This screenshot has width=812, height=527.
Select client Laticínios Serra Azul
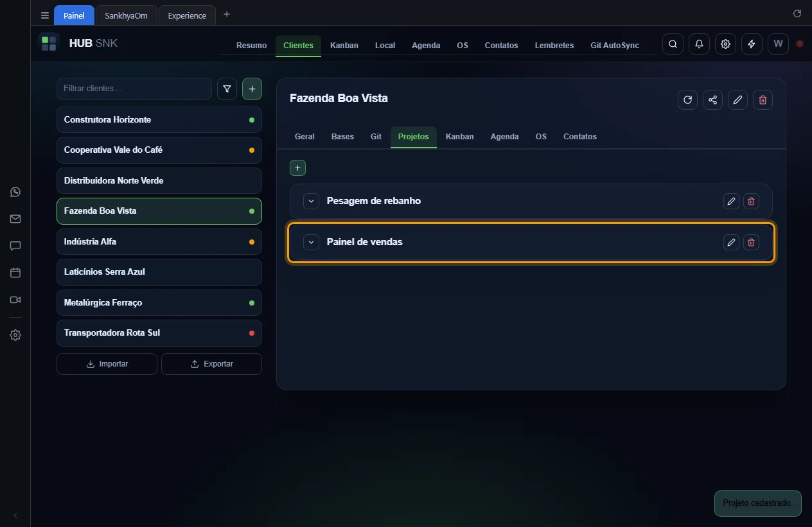tap(159, 272)
